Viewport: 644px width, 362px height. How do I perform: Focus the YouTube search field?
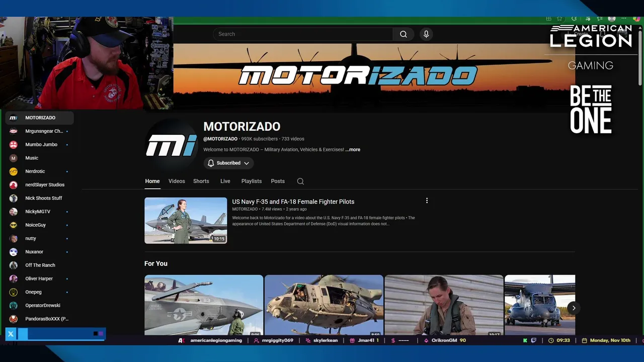pyautogui.click(x=303, y=34)
